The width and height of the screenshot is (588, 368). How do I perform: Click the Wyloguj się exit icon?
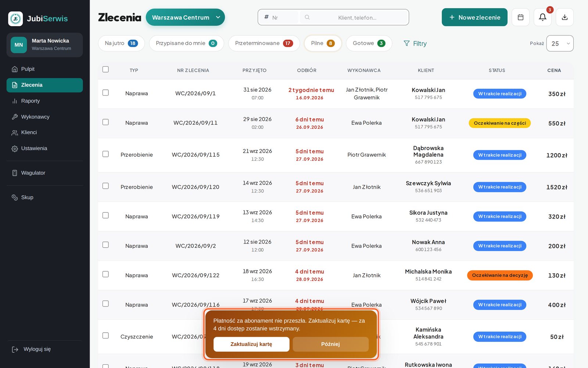click(x=15, y=349)
